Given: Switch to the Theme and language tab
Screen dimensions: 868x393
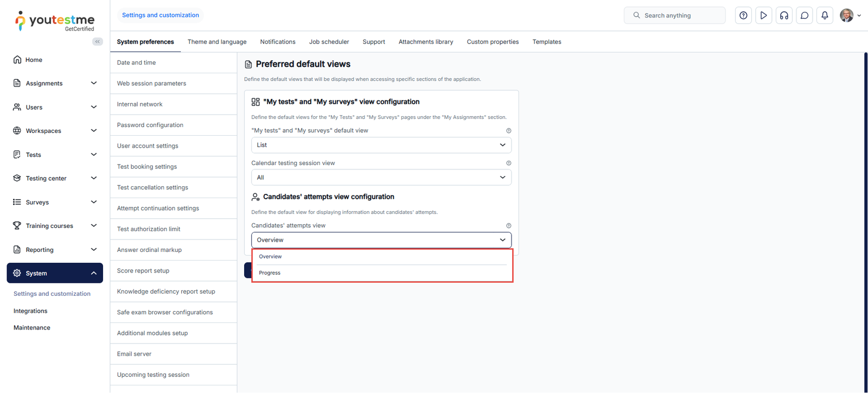Looking at the screenshot, I should (217, 42).
